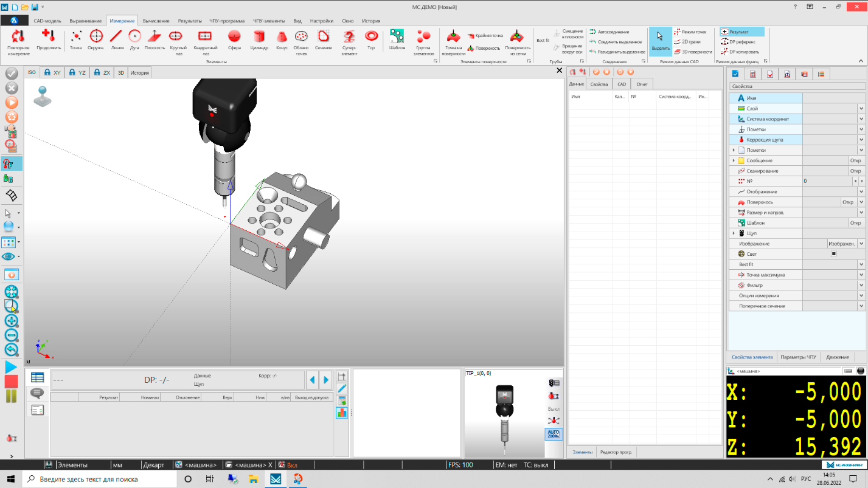868x488 pixels.
Task: Click the blue play arrow in left toolbar
Action: [x=12, y=367]
